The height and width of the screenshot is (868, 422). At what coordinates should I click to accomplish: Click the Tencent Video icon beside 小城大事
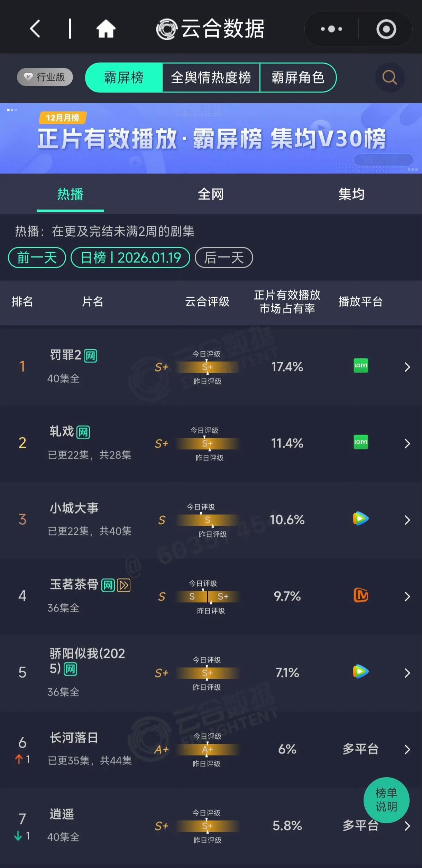coord(360,519)
